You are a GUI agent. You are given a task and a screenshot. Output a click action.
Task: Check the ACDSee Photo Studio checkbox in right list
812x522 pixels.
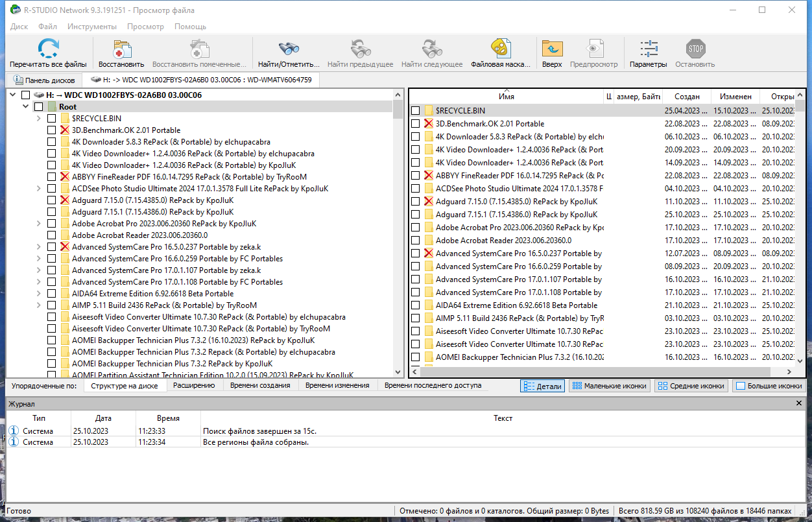point(415,189)
